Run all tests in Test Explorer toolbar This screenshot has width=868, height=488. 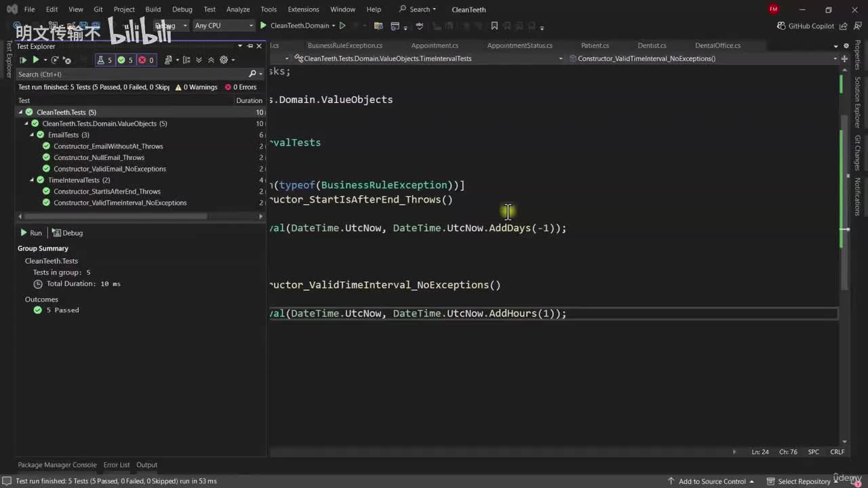click(x=23, y=60)
